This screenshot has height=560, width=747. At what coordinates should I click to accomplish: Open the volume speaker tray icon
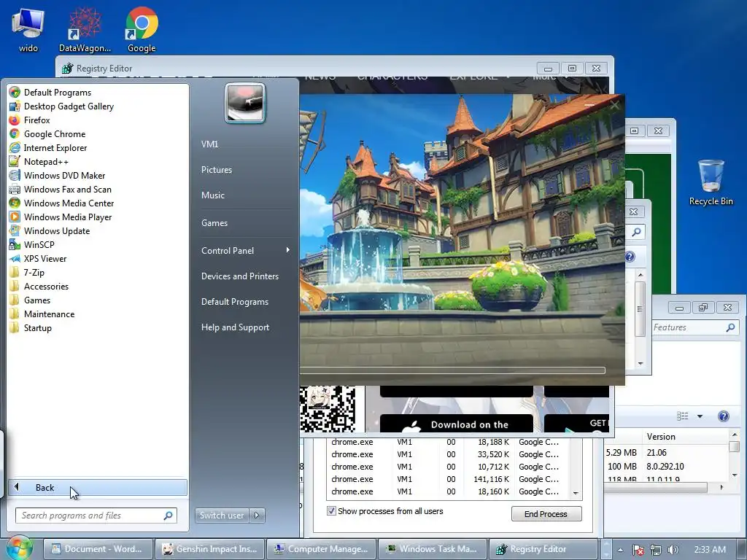point(673,550)
